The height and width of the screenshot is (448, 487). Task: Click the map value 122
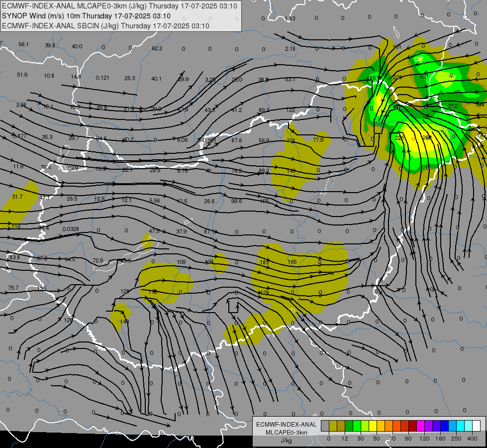(x=291, y=110)
